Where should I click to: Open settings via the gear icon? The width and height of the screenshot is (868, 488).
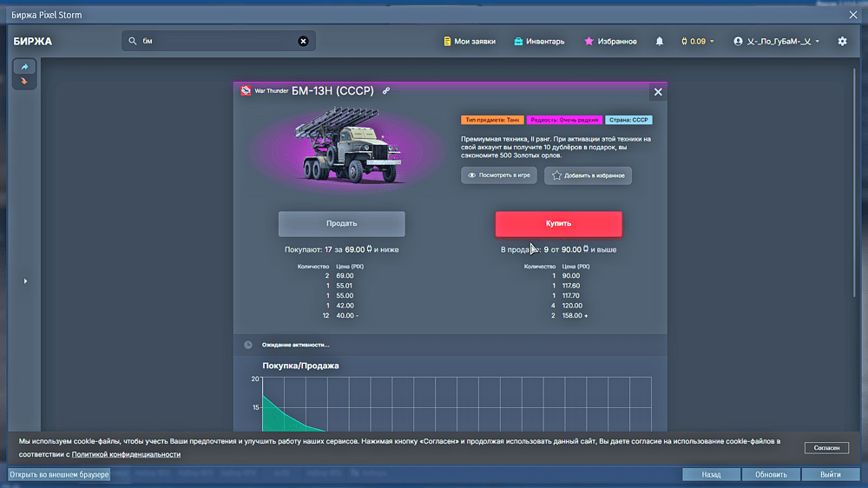(x=842, y=42)
